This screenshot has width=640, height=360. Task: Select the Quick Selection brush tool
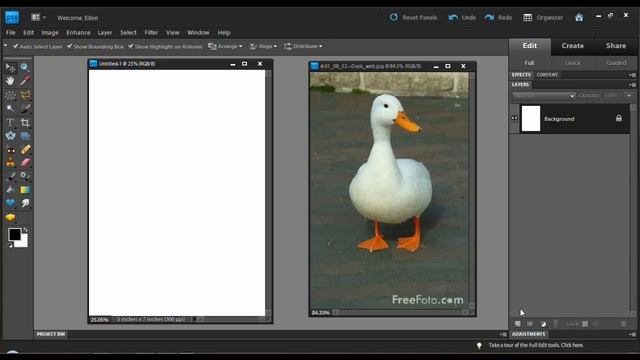tap(25, 109)
